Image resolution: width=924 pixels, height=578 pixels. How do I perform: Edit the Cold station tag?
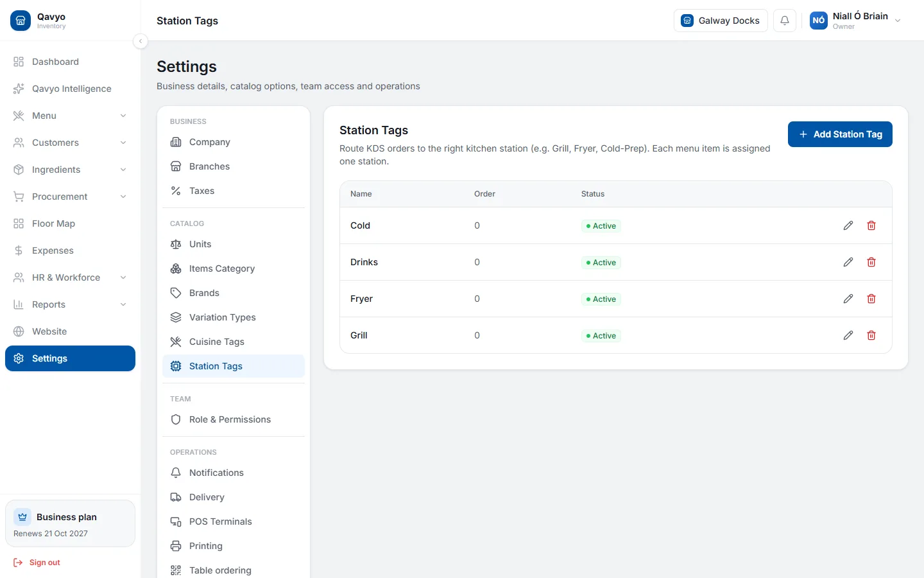pyautogui.click(x=848, y=225)
